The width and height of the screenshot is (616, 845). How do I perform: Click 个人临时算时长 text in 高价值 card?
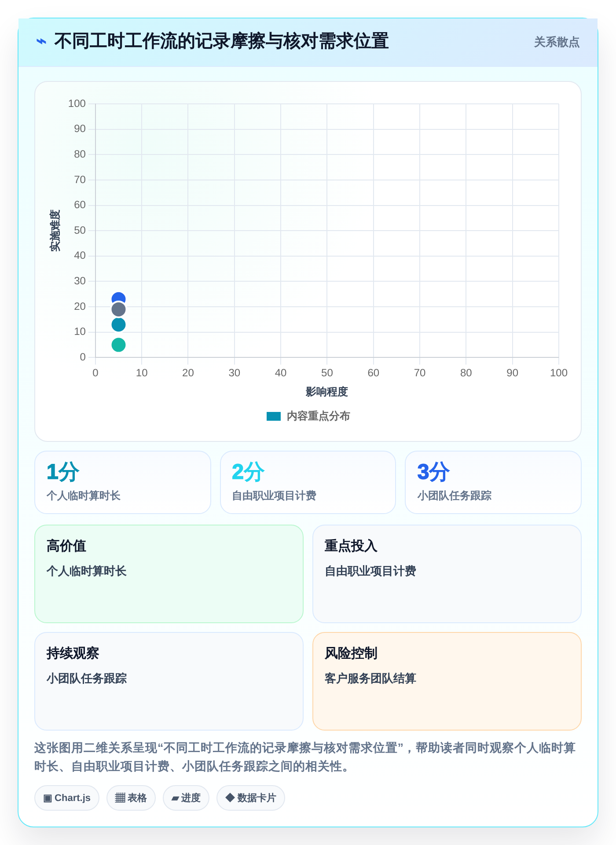(x=87, y=571)
